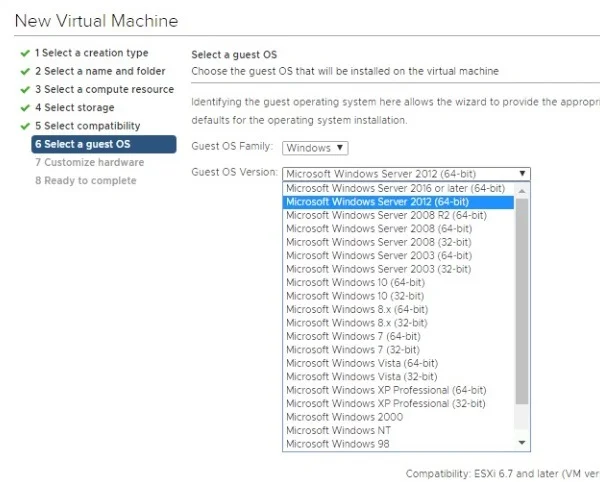Screen dimensions: 600x482
Task: Go to step 3 Select a compute resource
Action: pos(104,90)
